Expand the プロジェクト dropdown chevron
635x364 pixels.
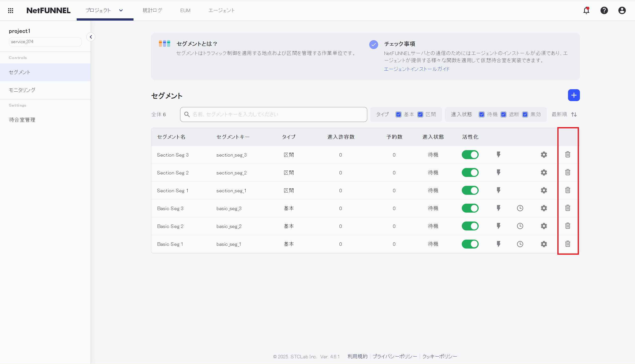click(121, 10)
